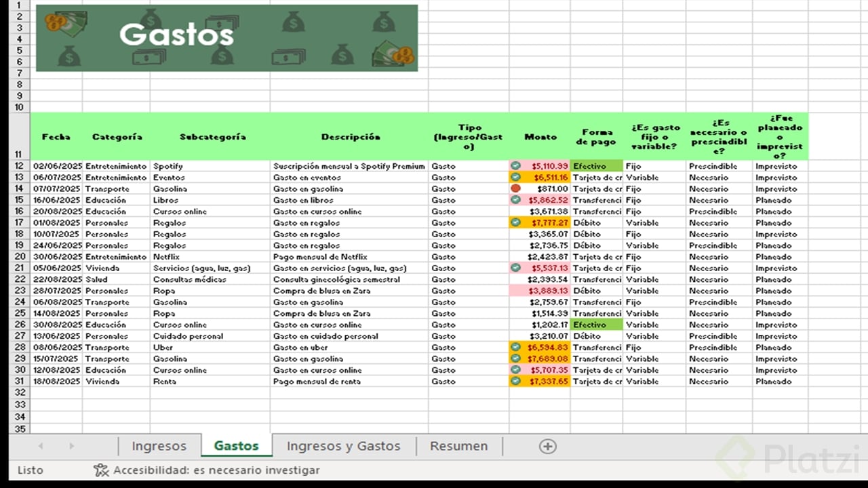Select the 'Monto' header cell
Viewport: 868px width, 488px height.
pos(540,136)
